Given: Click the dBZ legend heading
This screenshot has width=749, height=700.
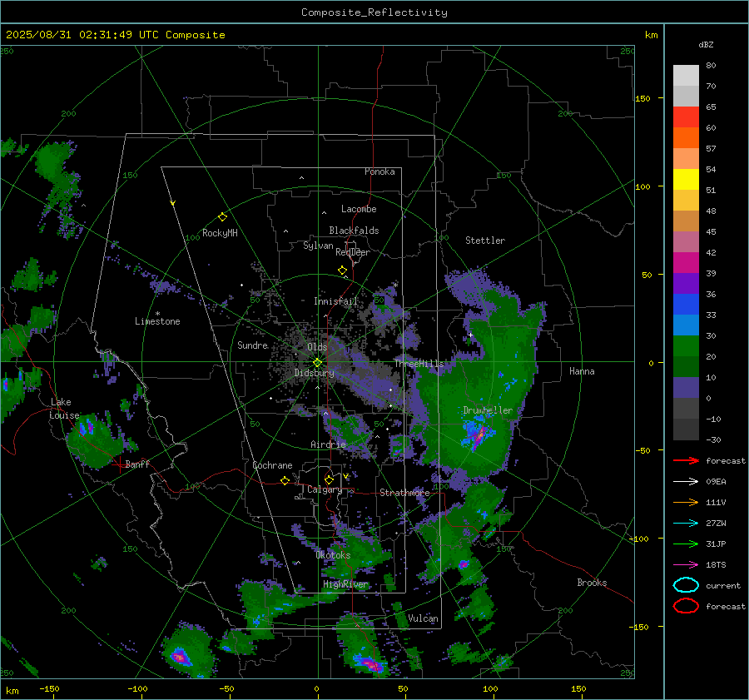Looking at the screenshot, I should tap(706, 44).
